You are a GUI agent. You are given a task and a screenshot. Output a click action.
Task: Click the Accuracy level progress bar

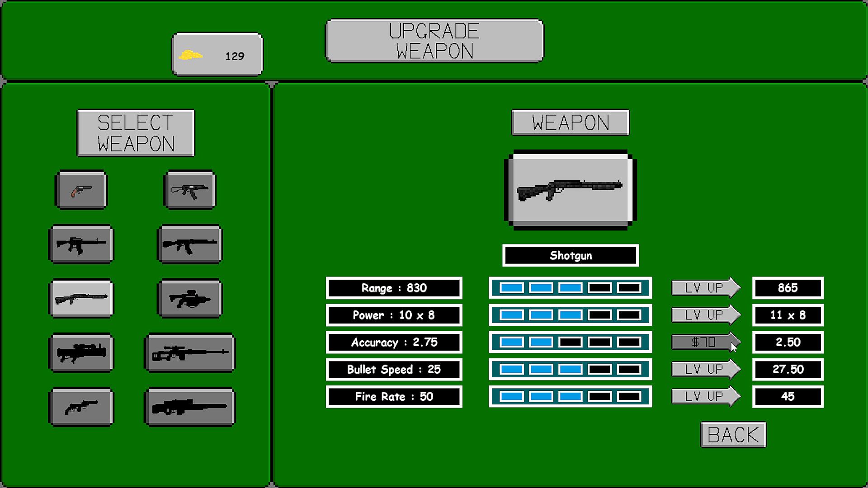click(x=570, y=342)
